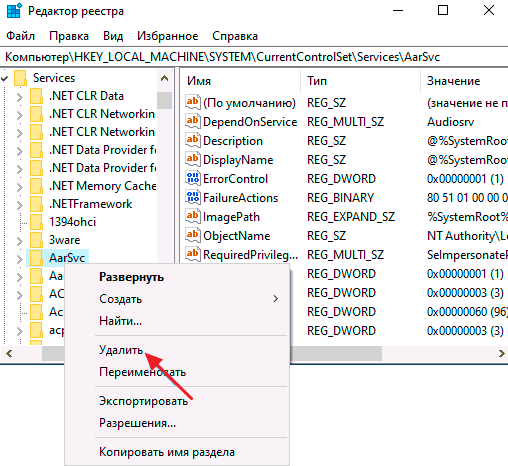Click the string icon of DependOnService value
The width and height of the screenshot is (508, 466).
pos(193,121)
